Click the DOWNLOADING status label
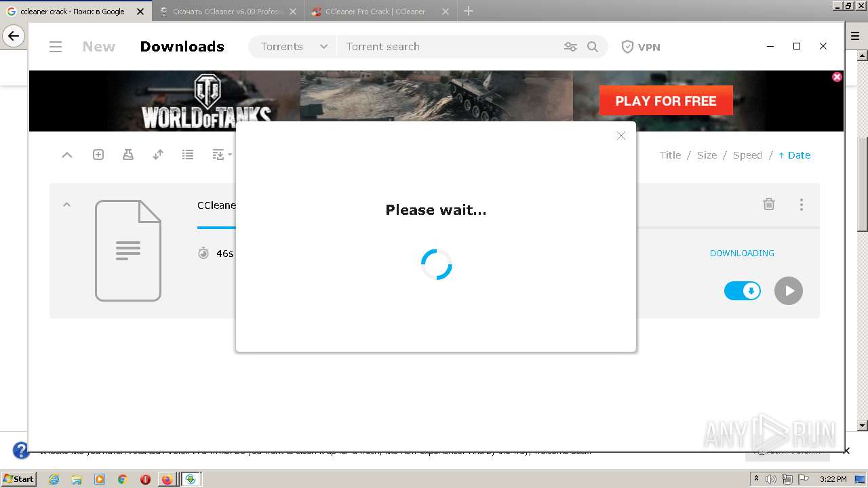Screen dimensions: 868x488 [742, 253]
